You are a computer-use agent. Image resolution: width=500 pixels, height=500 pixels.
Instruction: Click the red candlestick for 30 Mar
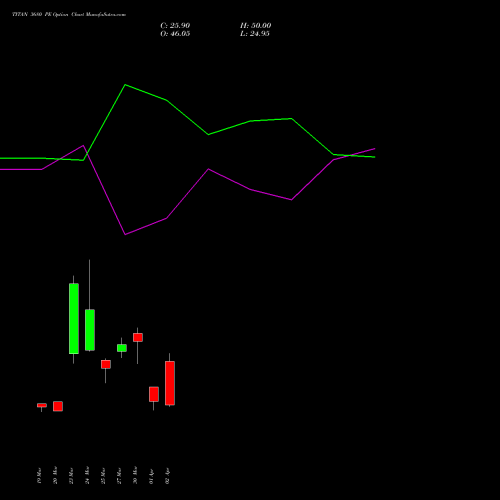pyautogui.click(x=138, y=337)
